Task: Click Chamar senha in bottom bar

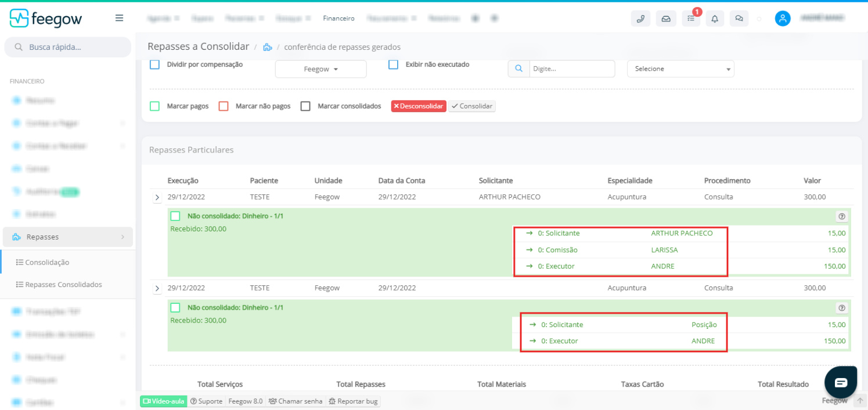Action: coord(296,401)
